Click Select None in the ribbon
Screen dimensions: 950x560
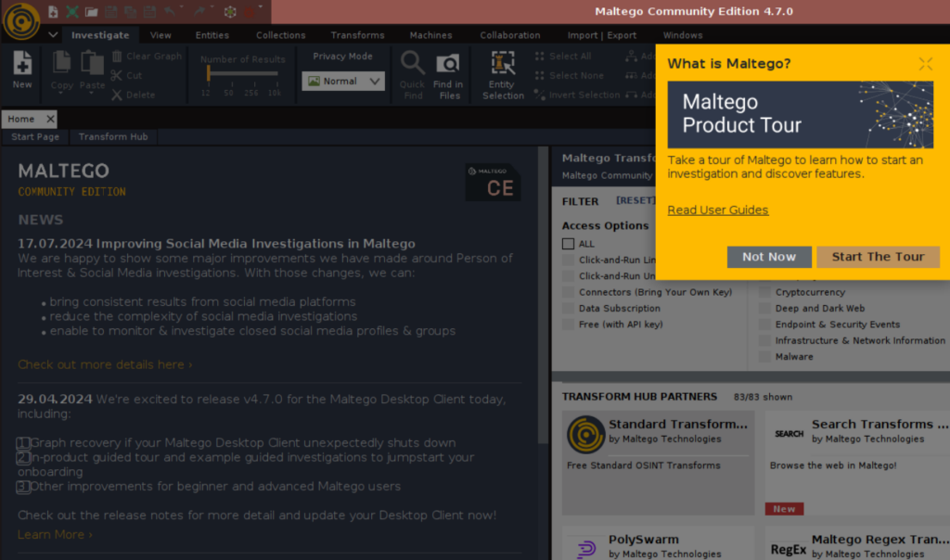(x=569, y=76)
